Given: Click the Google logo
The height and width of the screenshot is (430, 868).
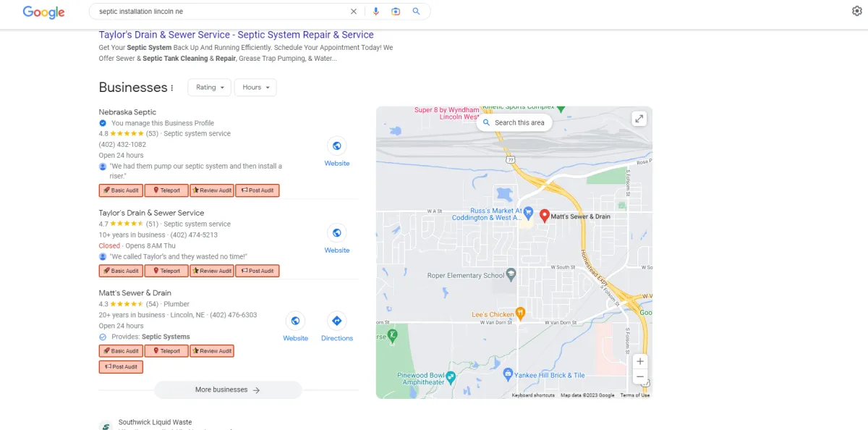Looking at the screenshot, I should (43, 12).
